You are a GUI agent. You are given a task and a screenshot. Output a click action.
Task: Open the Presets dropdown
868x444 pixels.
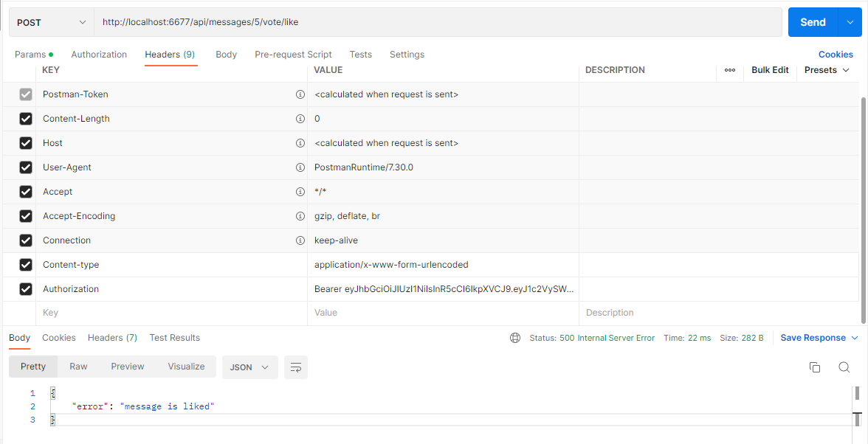(827, 70)
